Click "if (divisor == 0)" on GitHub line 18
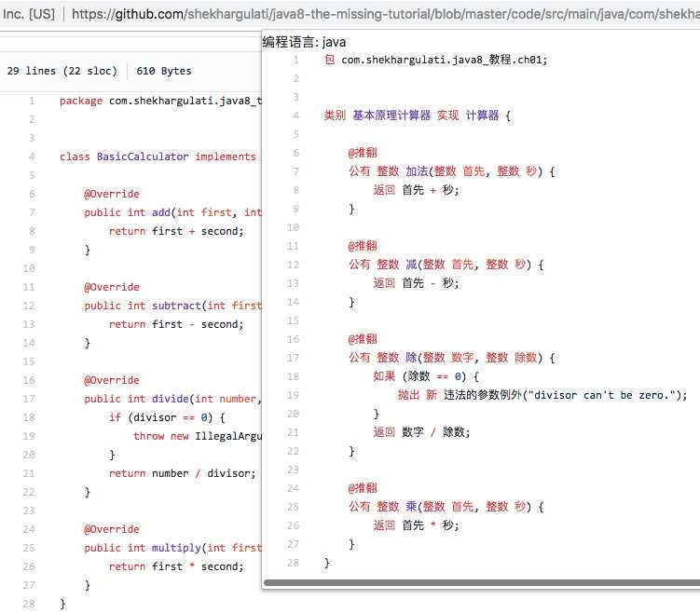The image size is (700, 613). (x=163, y=417)
